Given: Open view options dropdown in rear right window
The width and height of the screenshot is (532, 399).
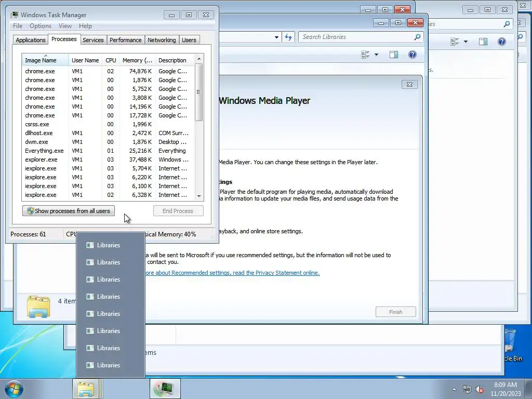Looking at the screenshot, I should point(465,42).
